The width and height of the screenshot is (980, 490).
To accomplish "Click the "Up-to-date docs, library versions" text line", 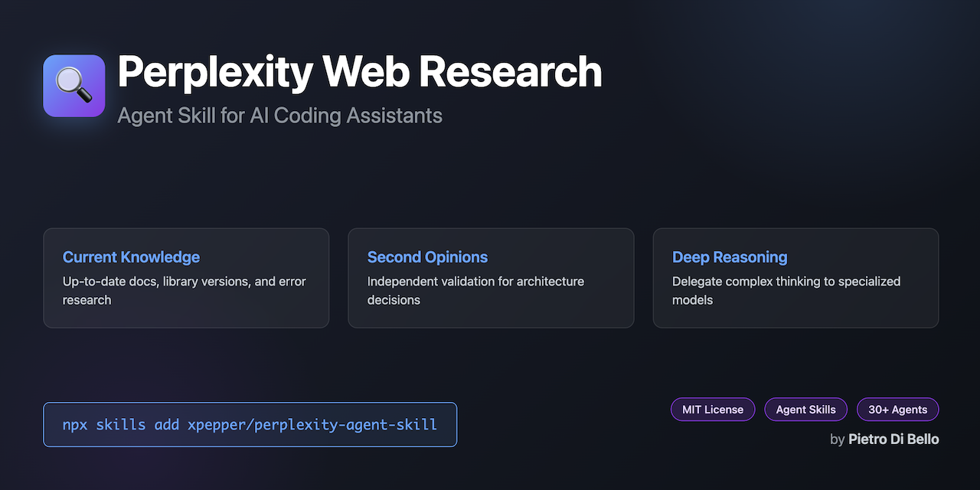I will [184, 281].
